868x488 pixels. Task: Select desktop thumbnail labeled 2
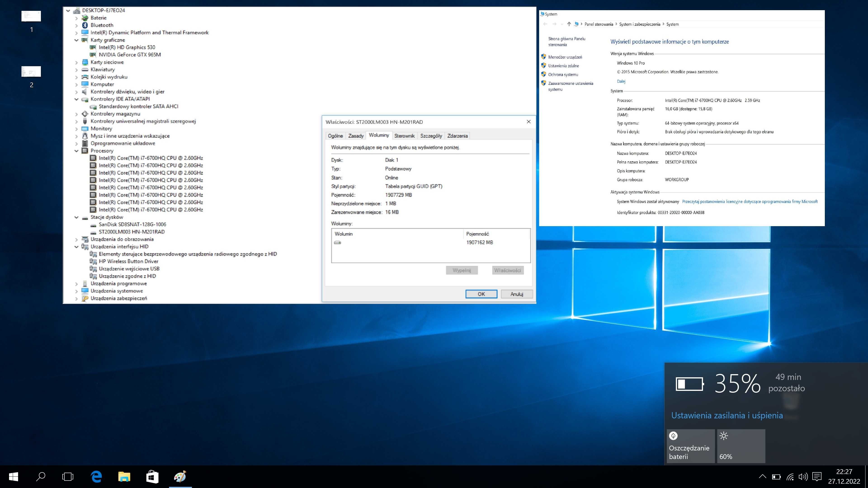pos(31,71)
